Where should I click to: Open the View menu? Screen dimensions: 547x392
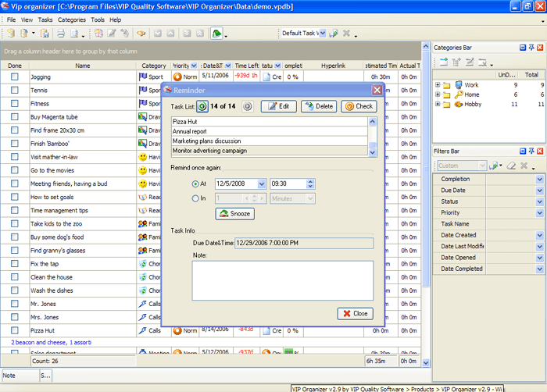click(x=27, y=20)
